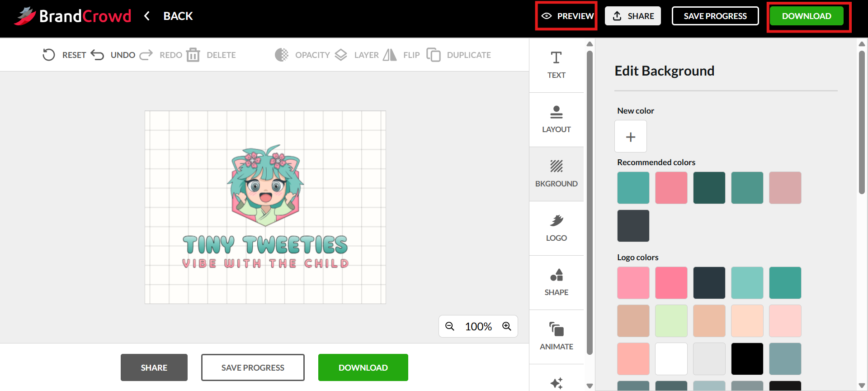Click the Flip tool
The image size is (868, 391).
click(401, 55)
